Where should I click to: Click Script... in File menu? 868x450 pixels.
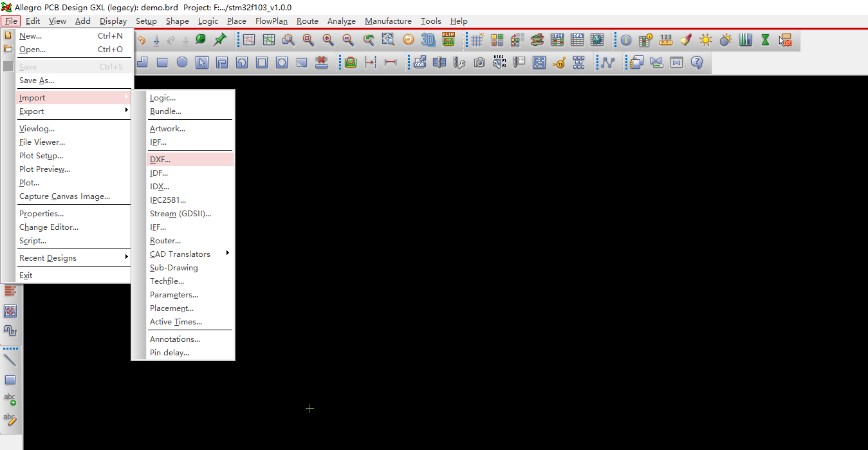pyautogui.click(x=73, y=241)
